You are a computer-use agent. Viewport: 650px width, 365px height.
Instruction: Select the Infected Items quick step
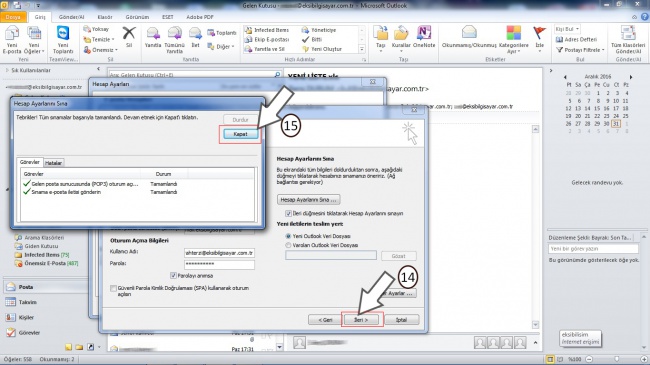pos(267,30)
